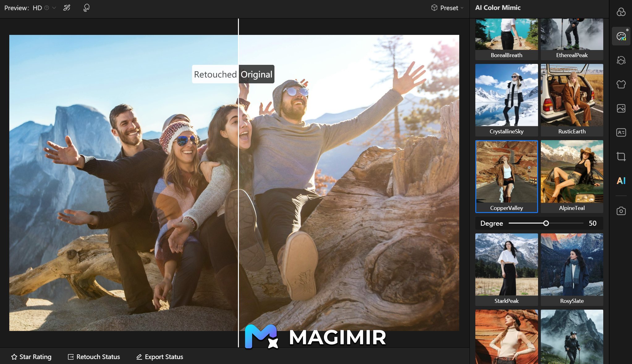This screenshot has height=364, width=632.
Task: Click the brush strokes icon in toolbar
Action: coord(67,8)
